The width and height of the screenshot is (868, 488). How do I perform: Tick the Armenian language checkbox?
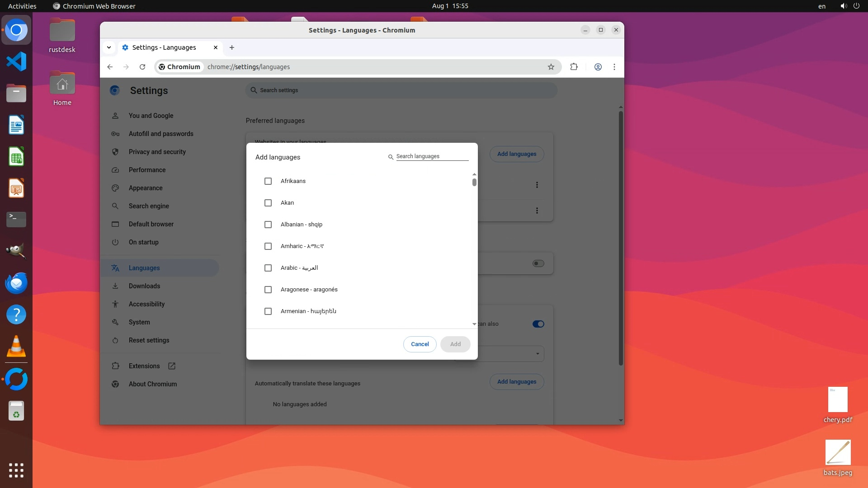268,311
